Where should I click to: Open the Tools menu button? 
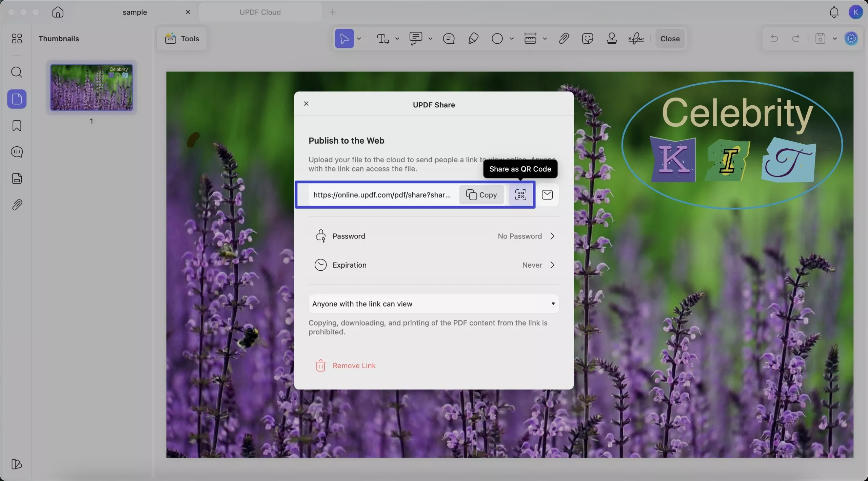pos(182,39)
